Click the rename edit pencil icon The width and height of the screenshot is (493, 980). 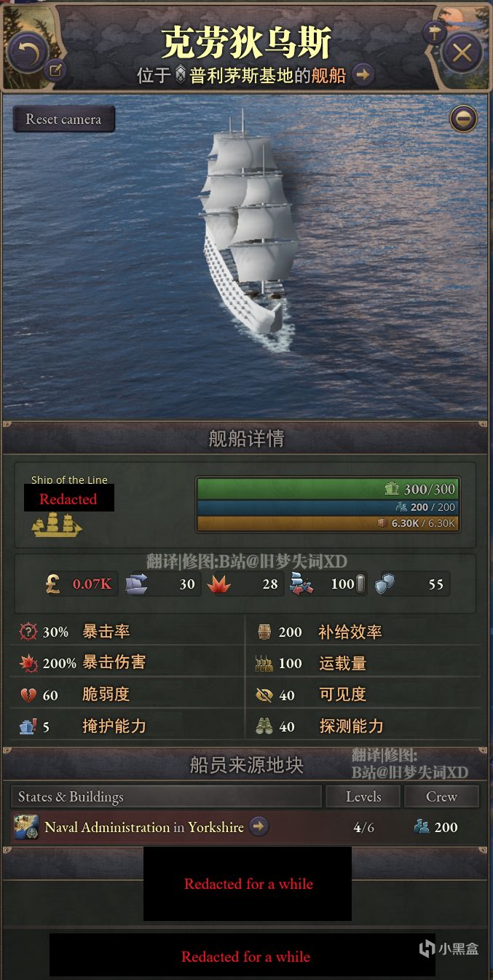(55, 71)
